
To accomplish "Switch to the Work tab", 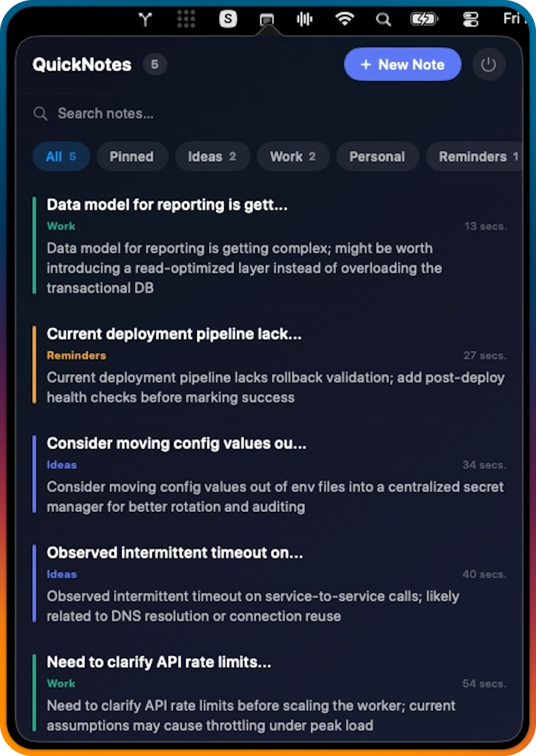I will [x=293, y=156].
